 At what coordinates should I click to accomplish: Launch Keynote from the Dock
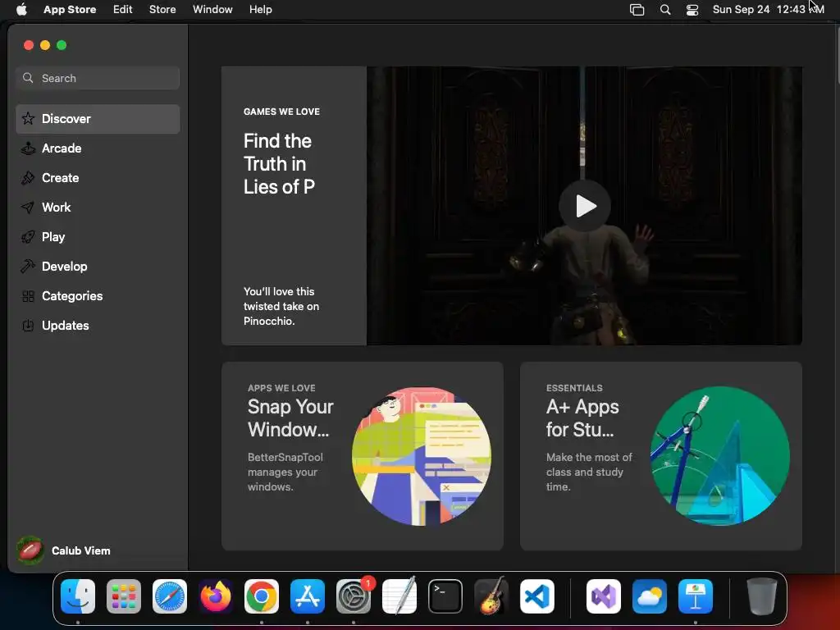pyautogui.click(x=696, y=596)
